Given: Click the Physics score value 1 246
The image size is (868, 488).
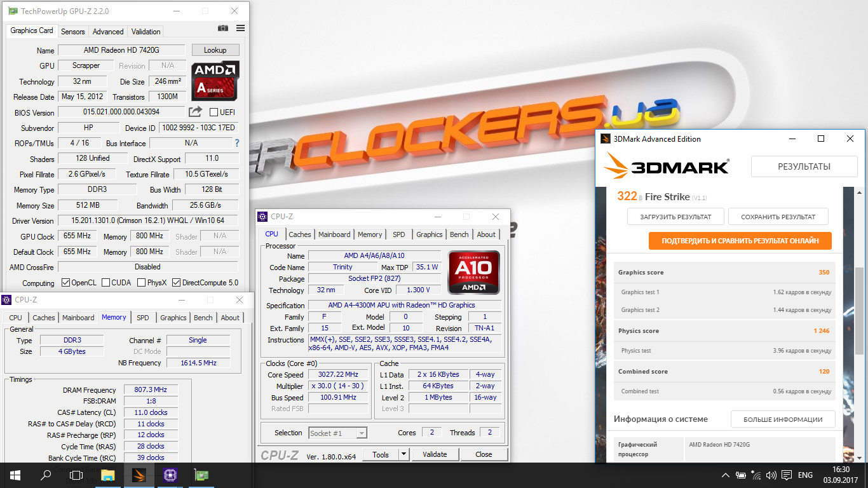Looking at the screenshot, I should click(822, 331).
